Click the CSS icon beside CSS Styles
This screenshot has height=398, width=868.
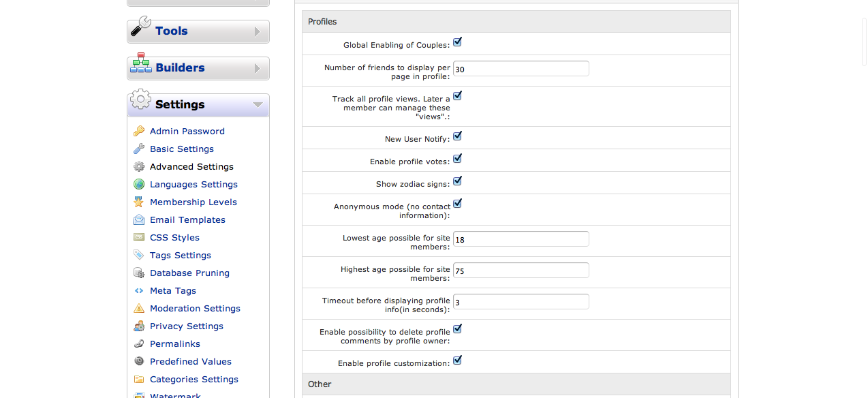coord(139,237)
